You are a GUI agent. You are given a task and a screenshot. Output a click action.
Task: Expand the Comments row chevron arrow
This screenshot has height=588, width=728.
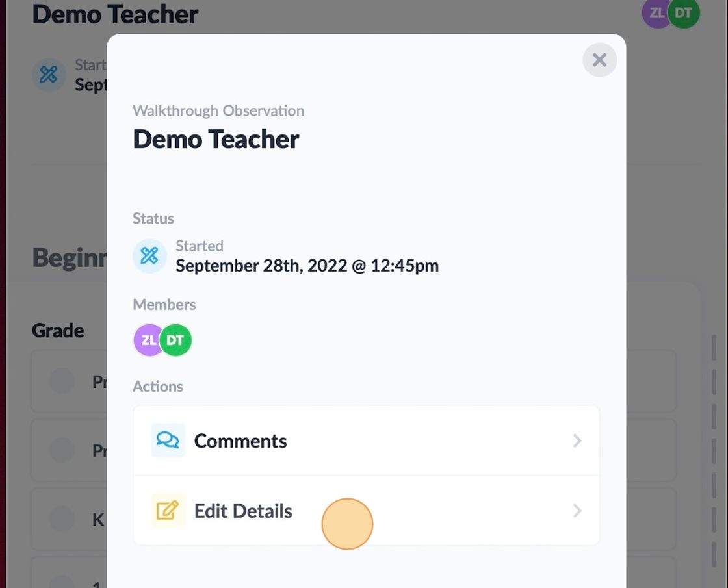[577, 441]
